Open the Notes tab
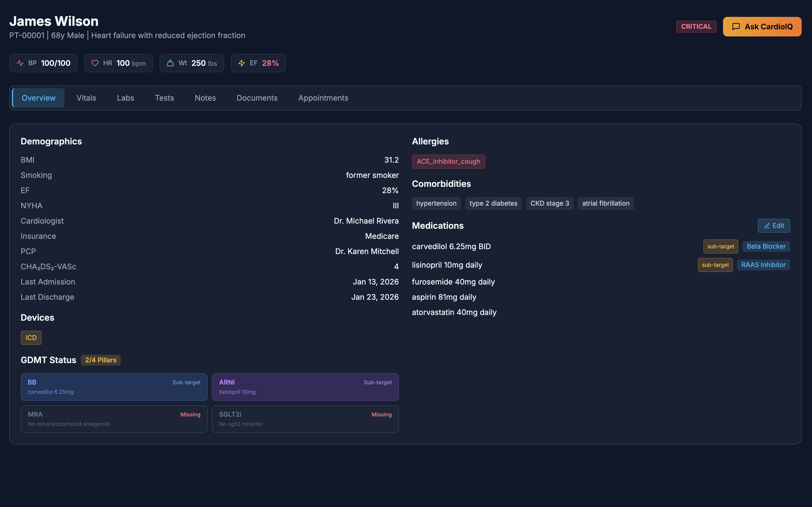 click(205, 98)
